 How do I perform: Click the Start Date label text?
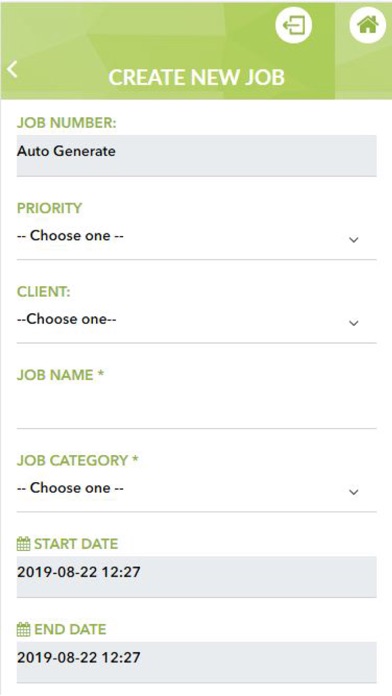(x=76, y=544)
